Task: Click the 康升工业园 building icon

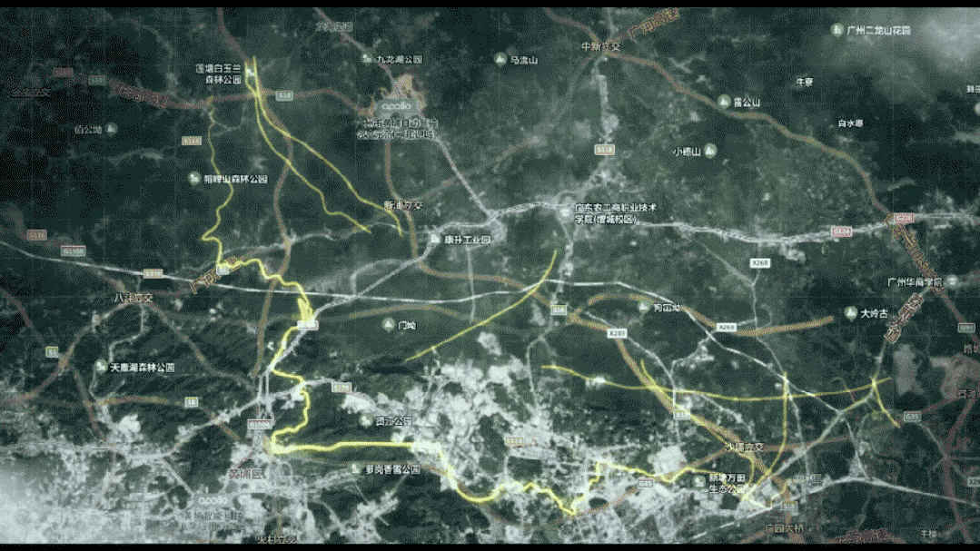Action: 434,240
